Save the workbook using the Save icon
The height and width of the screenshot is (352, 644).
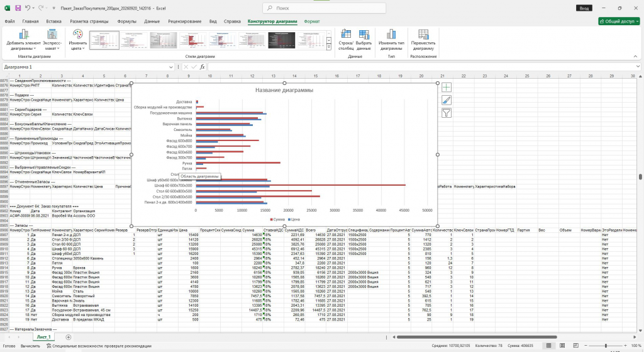pyautogui.click(x=18, y=8)
